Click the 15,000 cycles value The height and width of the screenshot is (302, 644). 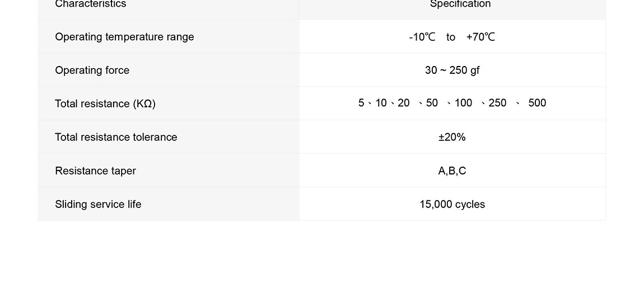tap(452, 205)
